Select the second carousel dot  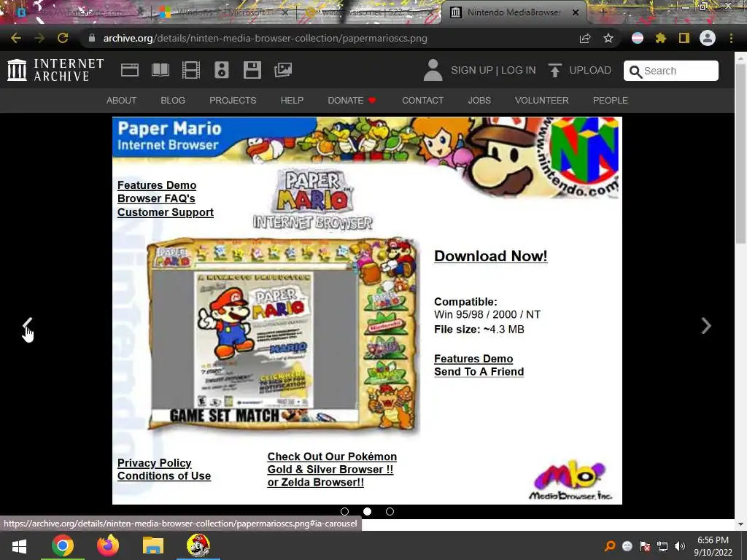tap(368, 511)
